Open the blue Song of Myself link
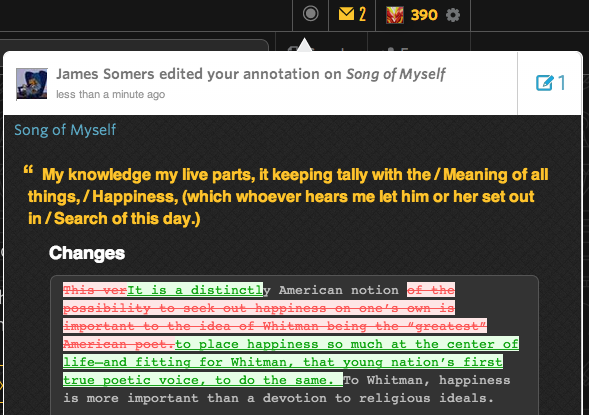 65,130
